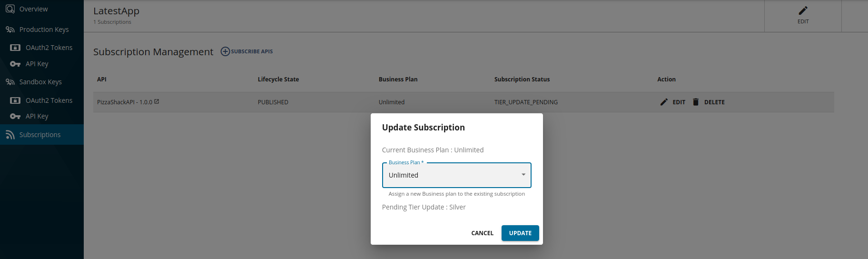Screen dimensions: 868x259
Task: Click the Sandbox Keys icon
Action: pos(10,82)
